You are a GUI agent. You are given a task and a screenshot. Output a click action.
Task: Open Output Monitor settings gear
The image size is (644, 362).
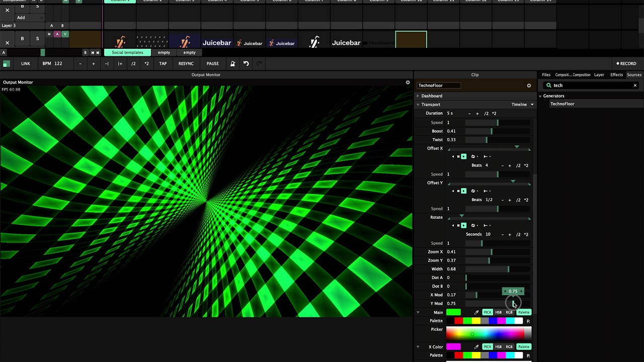[x=408, y=82]
